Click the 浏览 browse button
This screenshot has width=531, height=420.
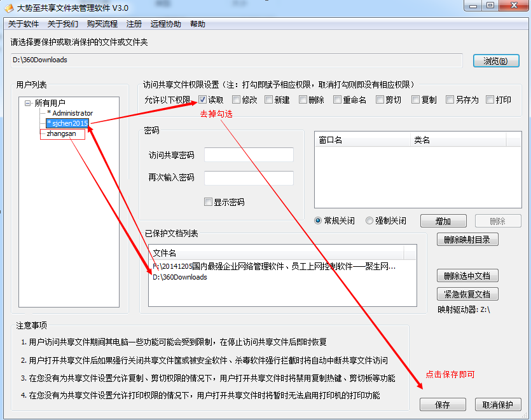496,61
